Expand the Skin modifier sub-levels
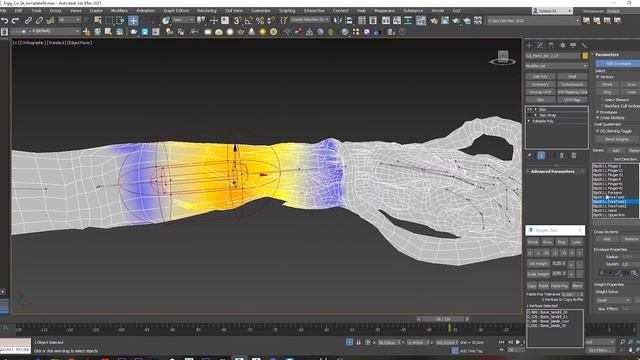640x360 pixels. coord(536,109)
